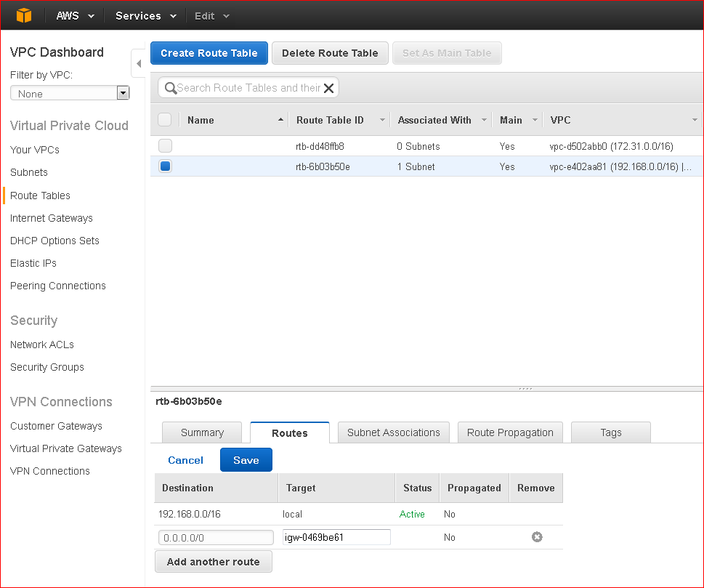Open the Edit dropdown menu
The image size is (704, 588).
212,16
